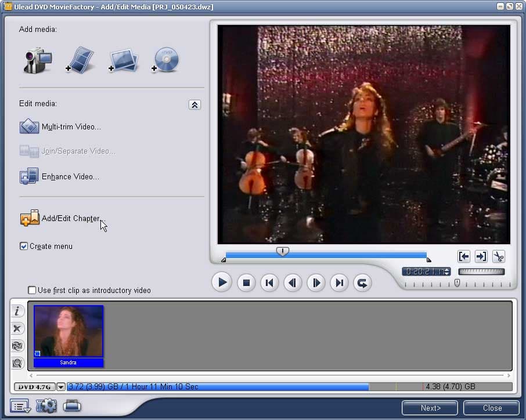Delete selected clip with X icon
Screen dimensions: 526x420
coord(17,328)
